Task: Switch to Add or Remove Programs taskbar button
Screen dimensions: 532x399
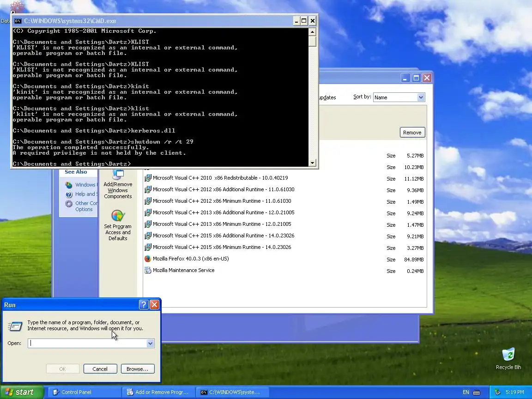Action: pos(158,392)
